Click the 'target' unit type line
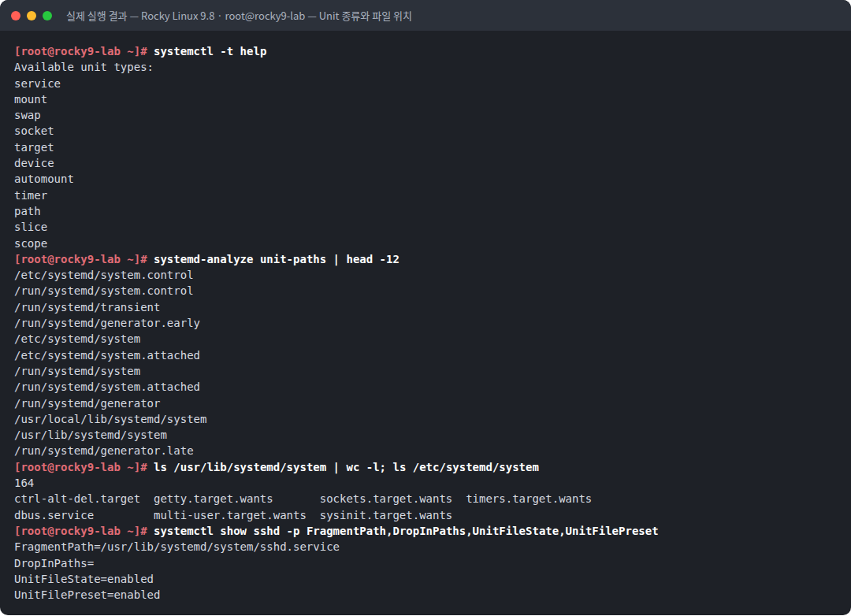The height and width of the screenshot is (616, 851). pos(34,147)
